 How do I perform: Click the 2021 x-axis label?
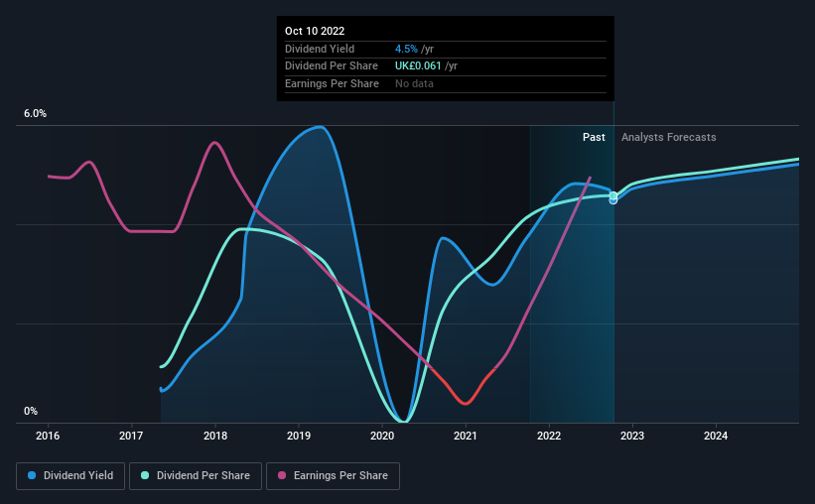(466, 436)
